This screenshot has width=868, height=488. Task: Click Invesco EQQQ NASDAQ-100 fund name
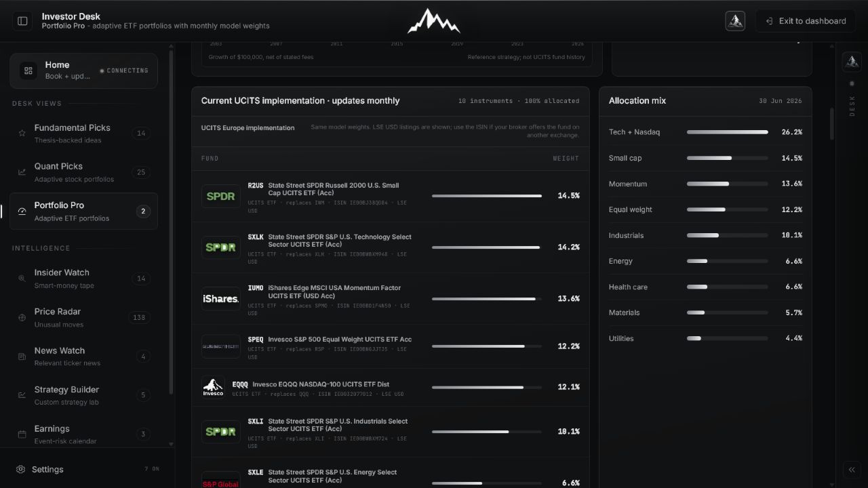(321, 384)
